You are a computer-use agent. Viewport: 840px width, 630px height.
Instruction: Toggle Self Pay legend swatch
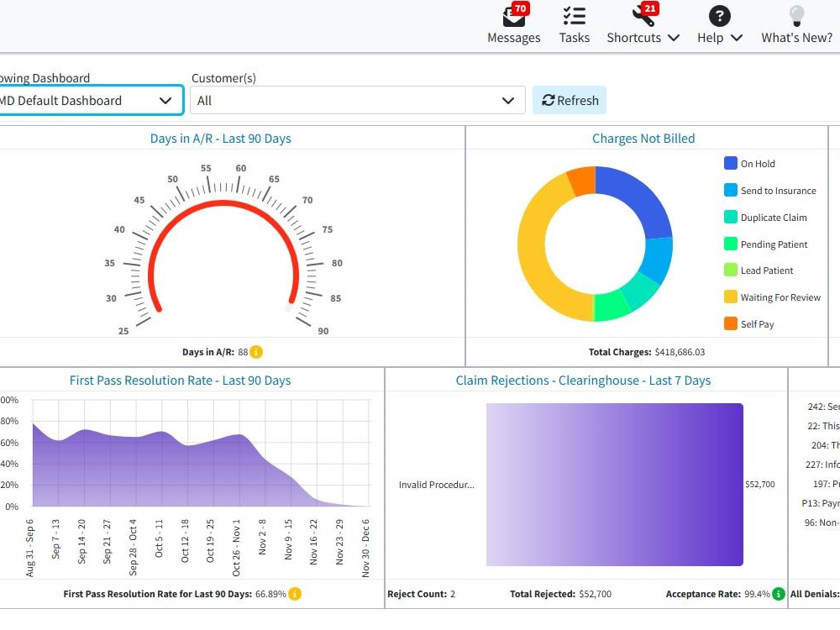tap(730, 323)
